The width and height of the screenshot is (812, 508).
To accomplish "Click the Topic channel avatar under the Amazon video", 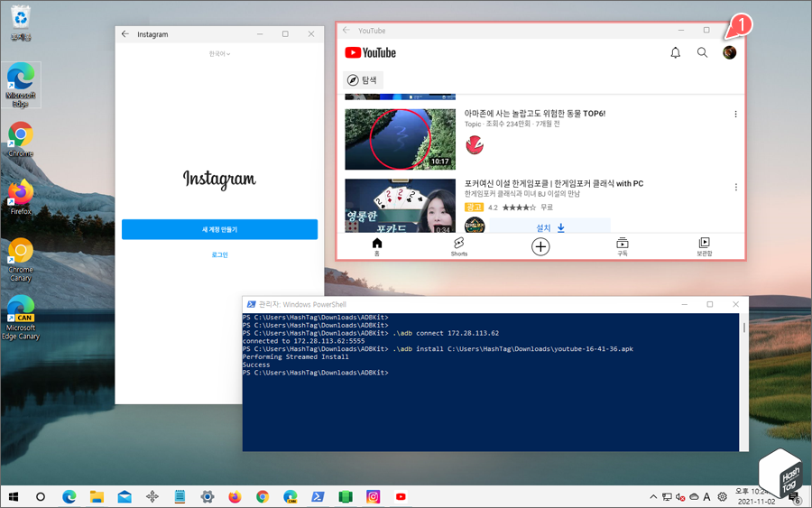I will (475, 145).
